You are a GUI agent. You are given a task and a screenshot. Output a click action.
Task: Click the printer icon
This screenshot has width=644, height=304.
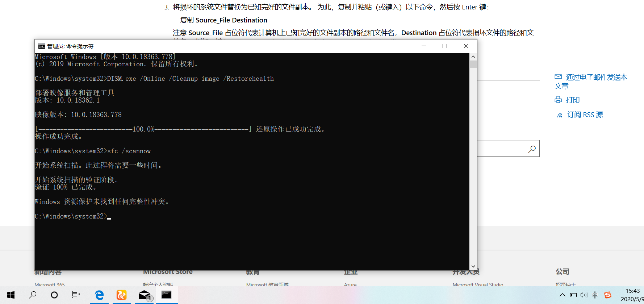558,100
